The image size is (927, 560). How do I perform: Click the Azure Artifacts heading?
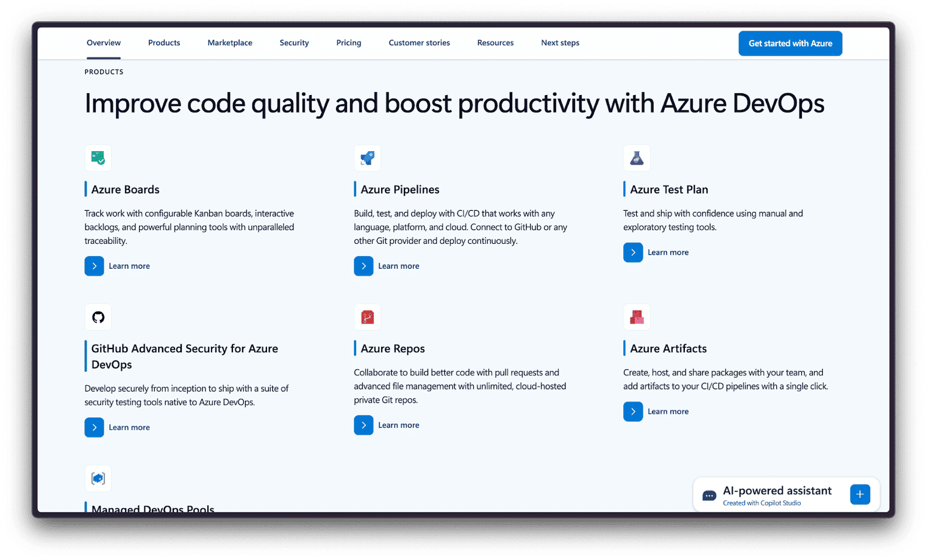(668, 349)
